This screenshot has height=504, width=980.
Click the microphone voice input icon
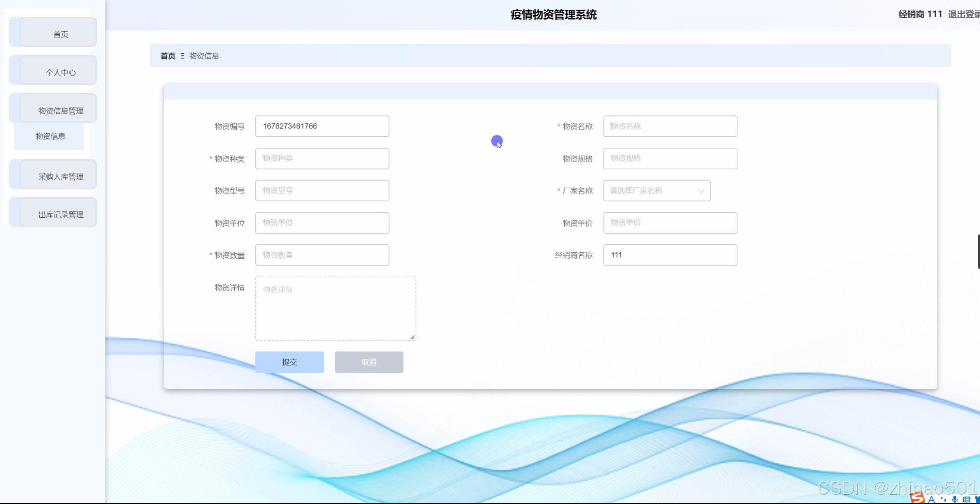tap(955, 499)
